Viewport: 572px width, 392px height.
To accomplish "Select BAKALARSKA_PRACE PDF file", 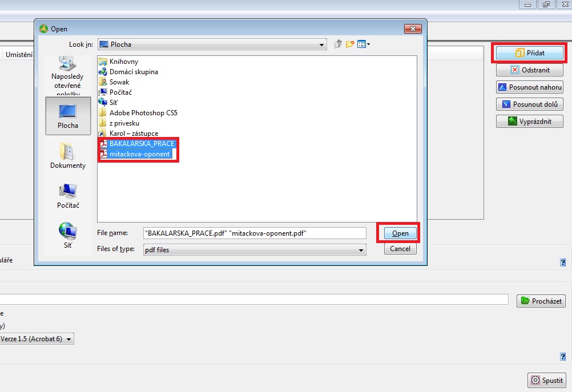I will point(137,144).
